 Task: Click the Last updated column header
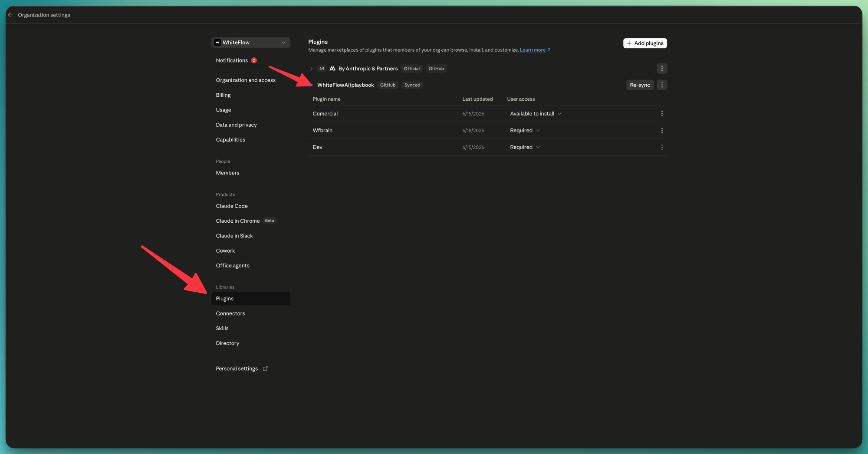click(x=477, y=99)
